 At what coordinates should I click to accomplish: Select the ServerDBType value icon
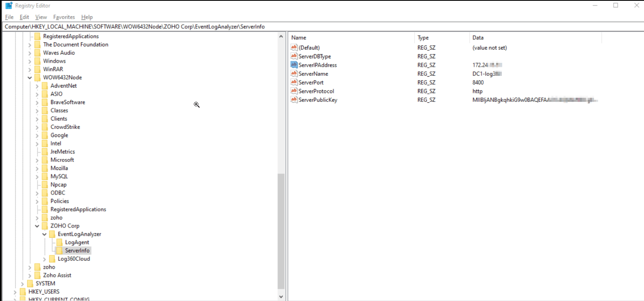tap(294, 56)
